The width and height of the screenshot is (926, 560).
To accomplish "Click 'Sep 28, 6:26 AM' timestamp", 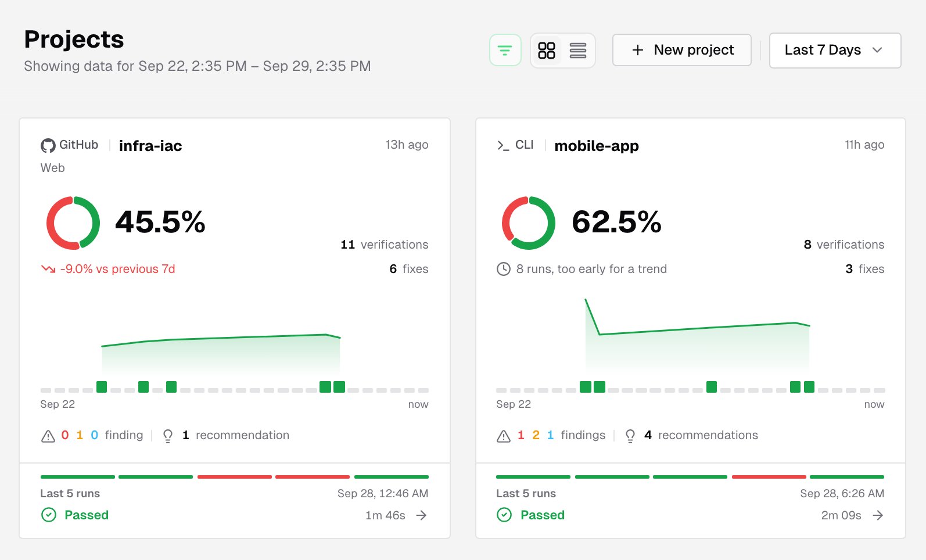I will coord(842,493).
